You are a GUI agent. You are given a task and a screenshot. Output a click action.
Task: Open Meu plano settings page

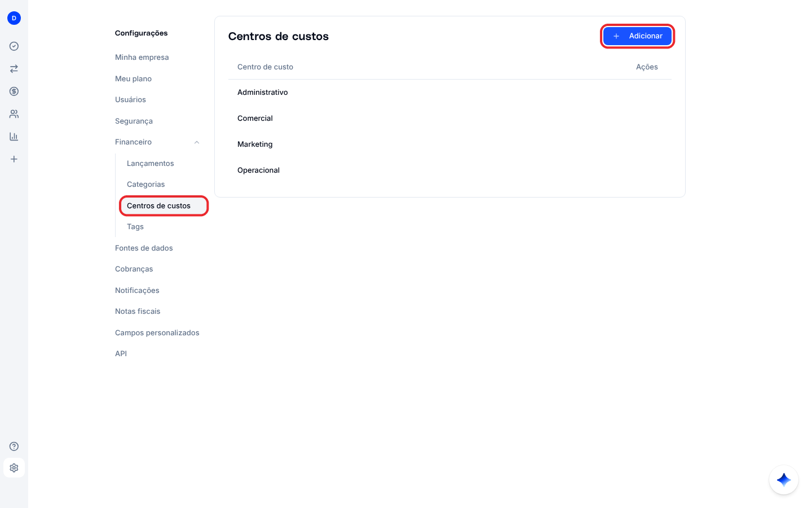[134, 79]
